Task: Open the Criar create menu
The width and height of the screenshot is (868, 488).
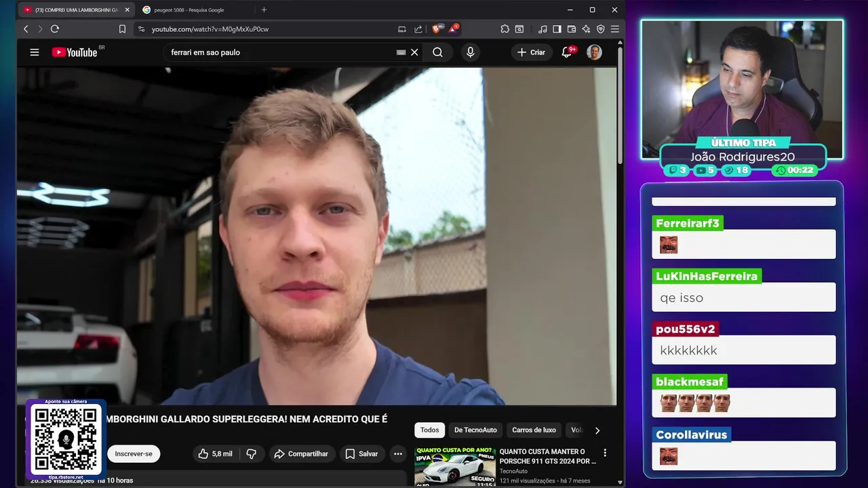Action: point(531,52)
